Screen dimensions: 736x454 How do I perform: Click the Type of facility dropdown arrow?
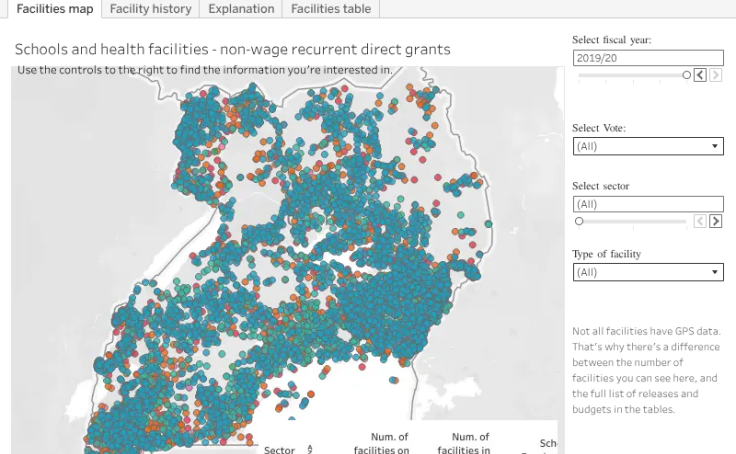pos(714,272)
